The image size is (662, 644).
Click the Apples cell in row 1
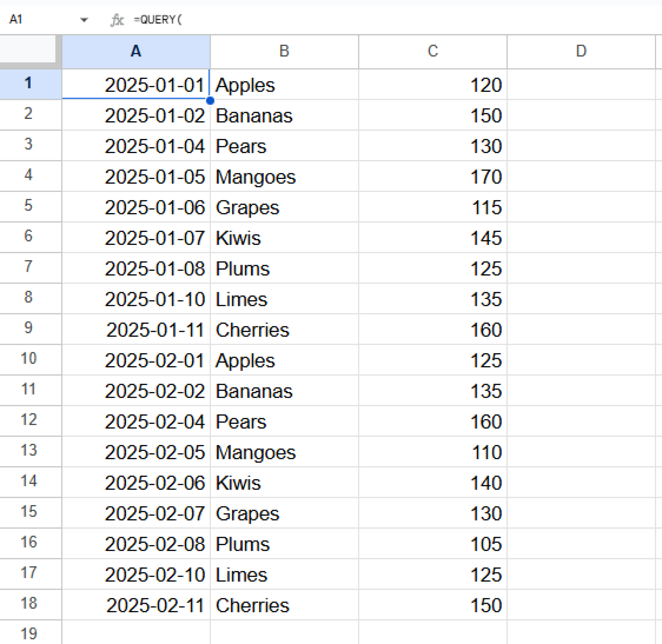(283, 85)
